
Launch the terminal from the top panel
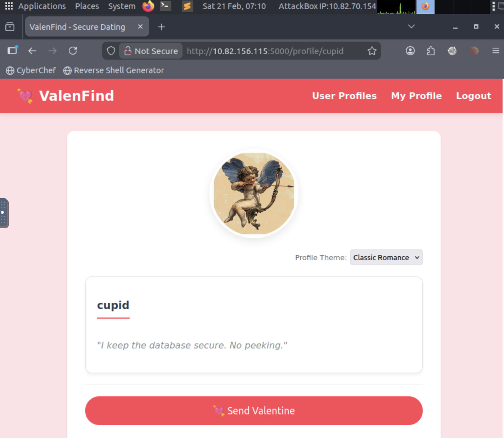pos(166,6)
